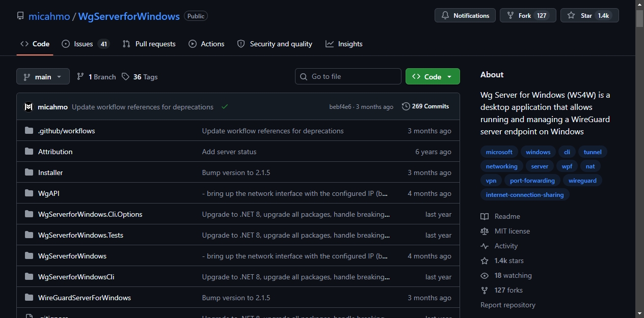Open the WireGuardServerForWindows folder name
The width and height of the screenshot is (644, 318).
(85, 298)
